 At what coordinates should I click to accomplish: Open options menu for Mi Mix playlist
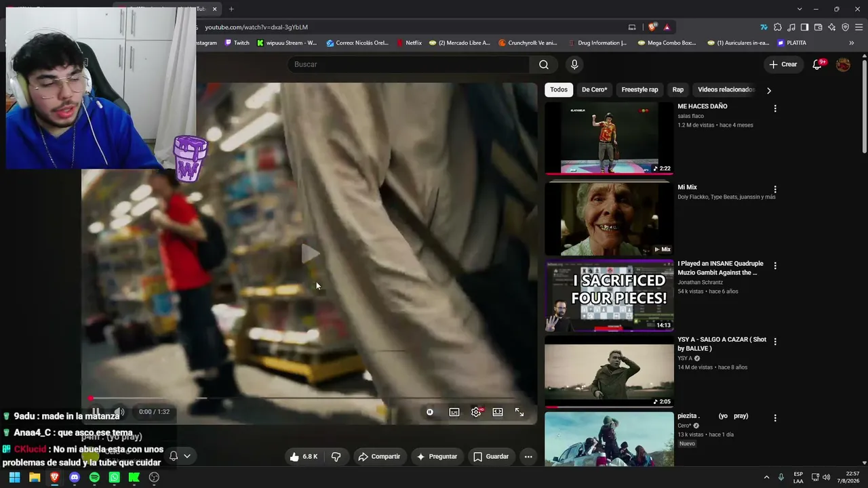[x=775, y=190]
